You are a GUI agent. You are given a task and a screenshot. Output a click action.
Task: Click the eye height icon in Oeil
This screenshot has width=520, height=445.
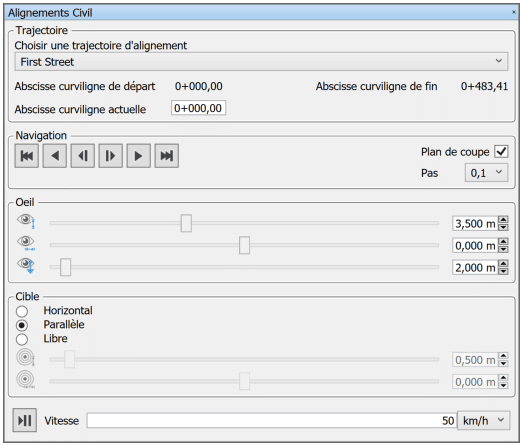[x=26, y=221]
